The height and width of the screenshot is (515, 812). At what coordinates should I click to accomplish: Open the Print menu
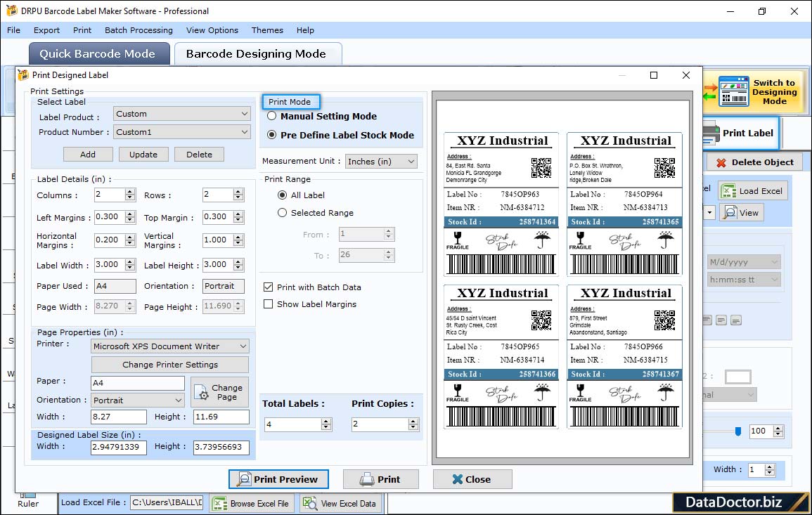pyautogui.click(x=82, y=30)
